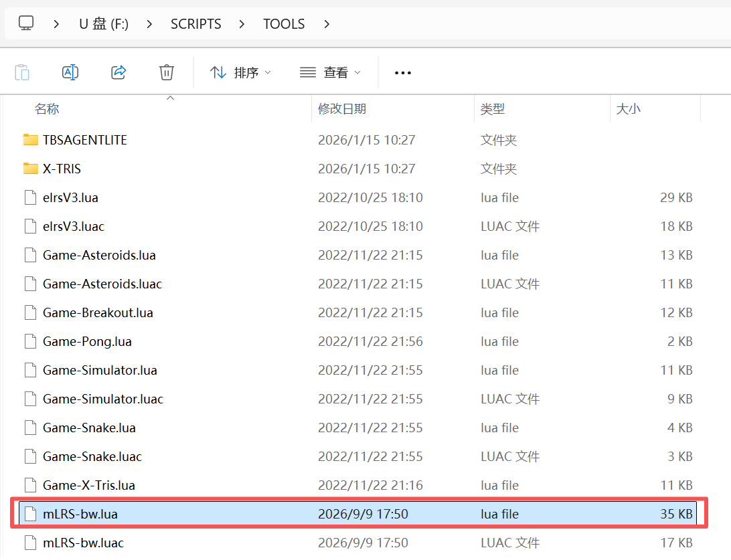Select the file name Game-Asteroids.luac
The image size is (731, 560).
point(102,284)
